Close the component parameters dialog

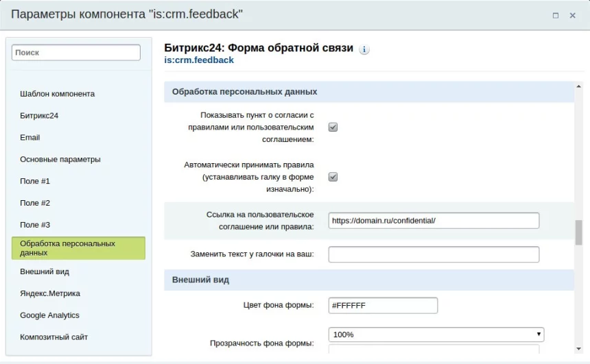pos(572,15)
